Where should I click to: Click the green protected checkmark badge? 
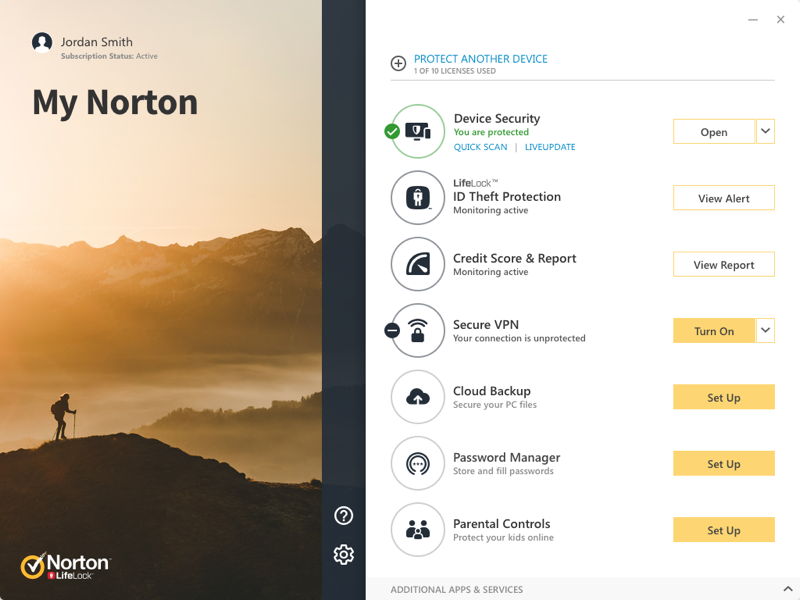[392, 132]
